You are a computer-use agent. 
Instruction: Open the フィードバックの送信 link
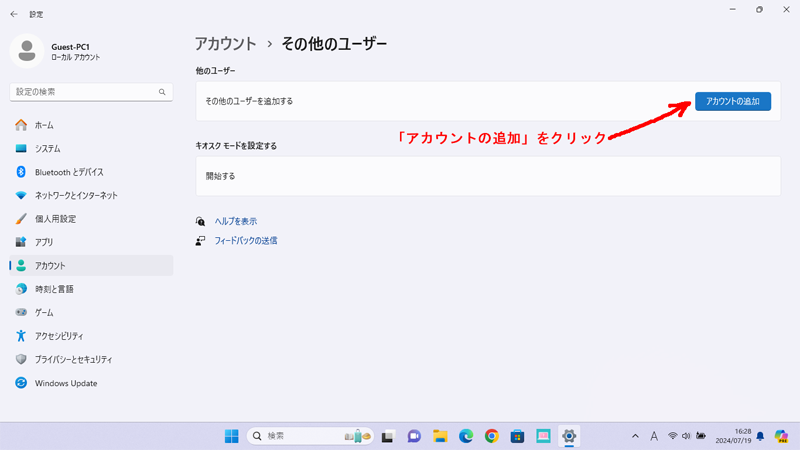click(245, 241)
